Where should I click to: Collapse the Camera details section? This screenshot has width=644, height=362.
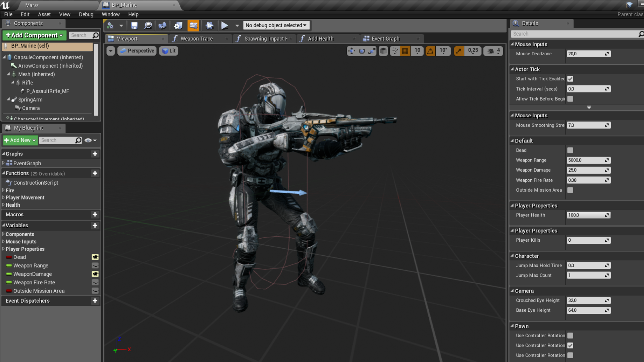[x=512, y=291]
